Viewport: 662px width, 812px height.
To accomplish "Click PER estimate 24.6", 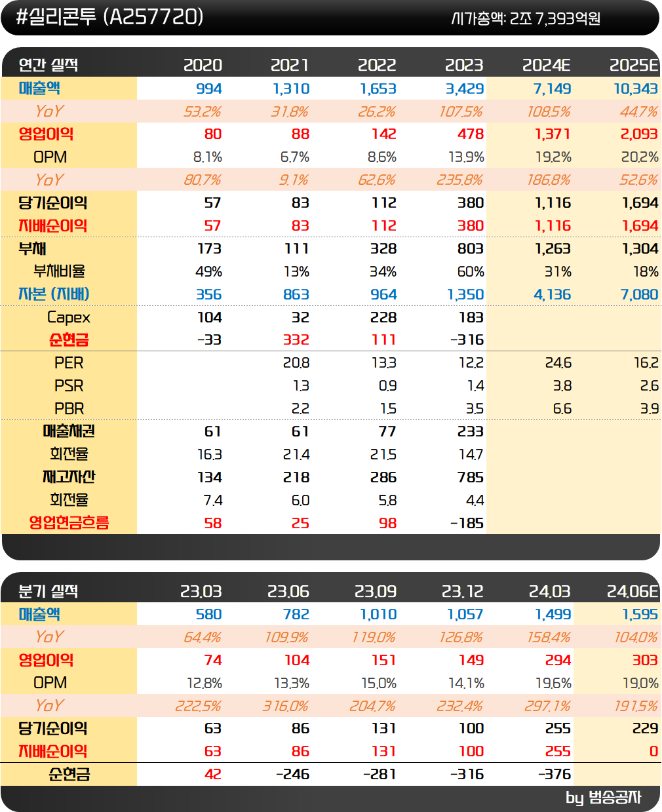I will 558,362.
